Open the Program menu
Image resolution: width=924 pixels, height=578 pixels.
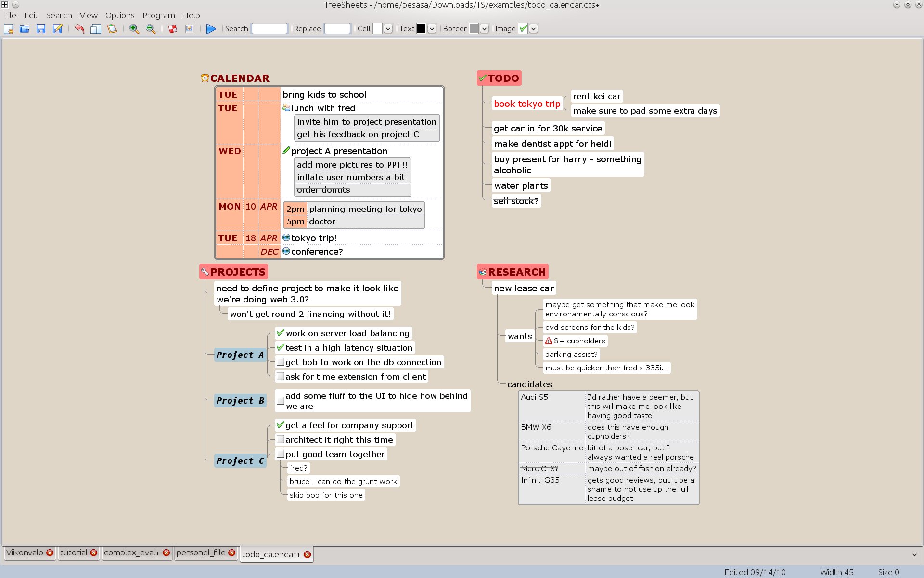158,15
